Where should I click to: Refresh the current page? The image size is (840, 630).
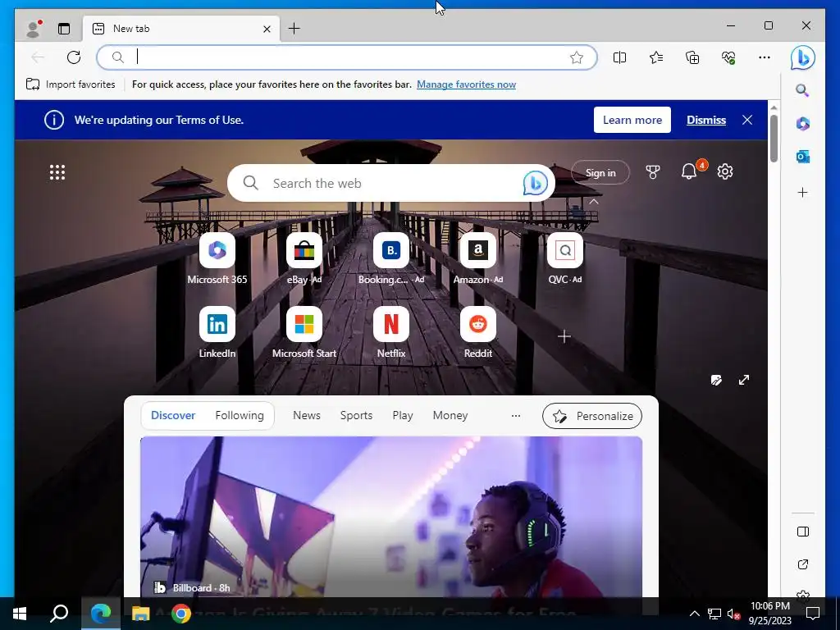tap(74, 57)
